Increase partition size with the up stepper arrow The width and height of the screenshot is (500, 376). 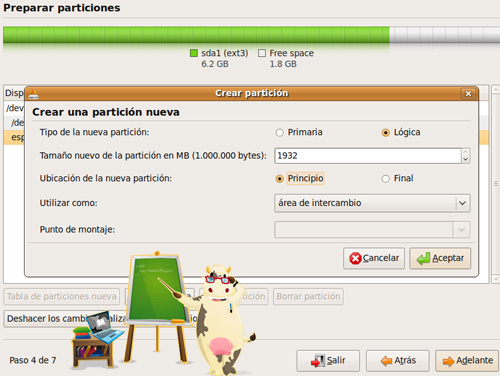click(x=466, y=152)
